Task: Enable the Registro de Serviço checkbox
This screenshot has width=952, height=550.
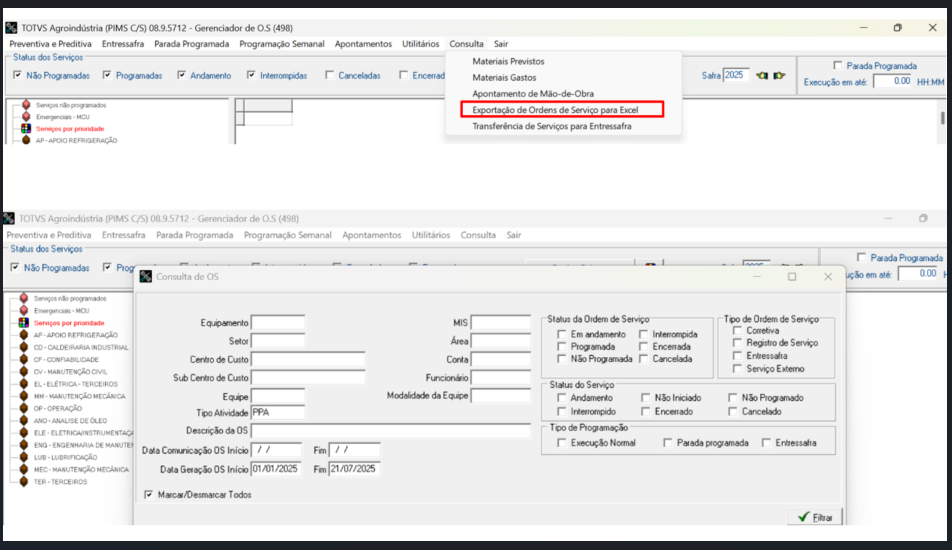Action: pyautogui.click(x=737, y=343)
